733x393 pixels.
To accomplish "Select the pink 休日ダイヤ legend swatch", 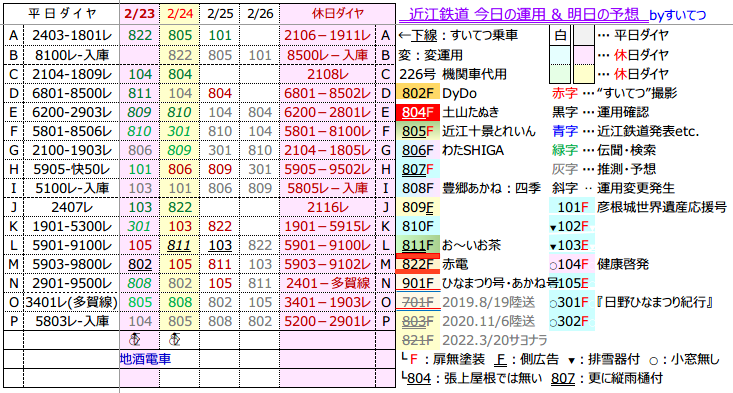I will pos(583,55).
